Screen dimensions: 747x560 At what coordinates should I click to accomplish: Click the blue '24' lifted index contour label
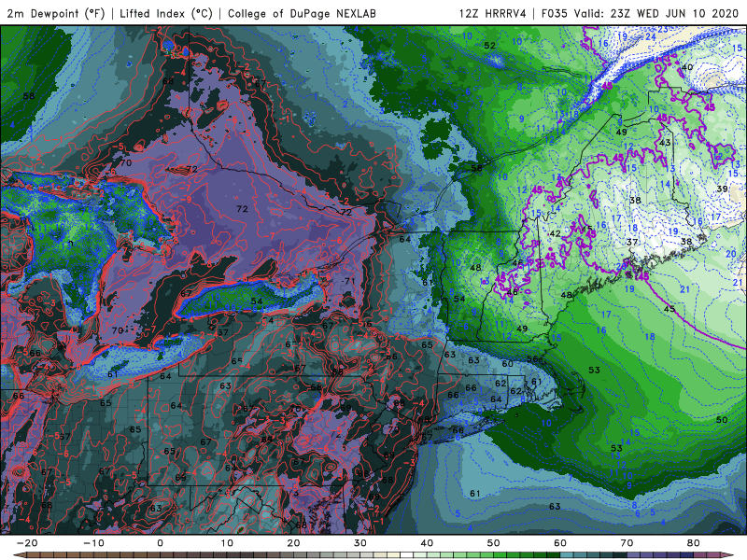[651, 36]
